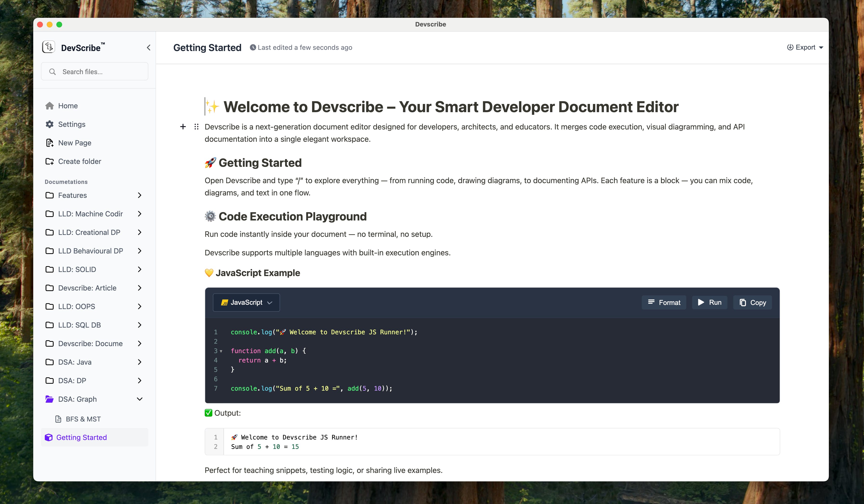Collapse the DSA: Graph folder
The width and height of the screenshot is (864, 504).
click(139, 399)
